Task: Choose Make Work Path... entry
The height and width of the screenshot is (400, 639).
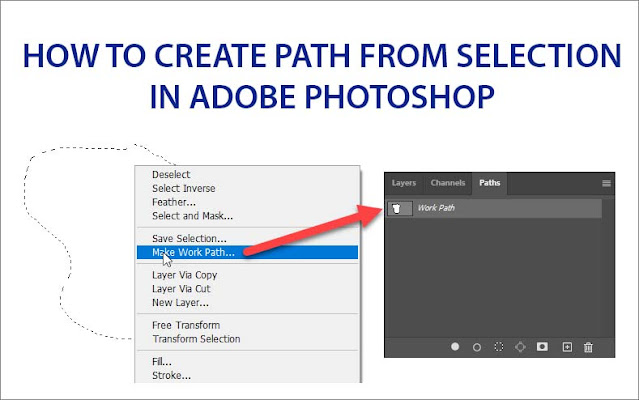Action: point(247,252)
